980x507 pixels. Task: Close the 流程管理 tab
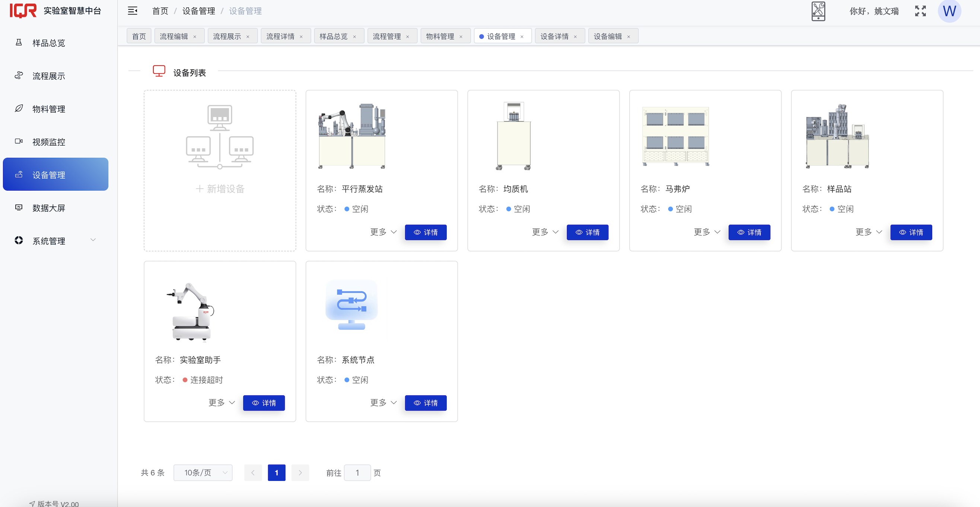(x=408, y=37)
